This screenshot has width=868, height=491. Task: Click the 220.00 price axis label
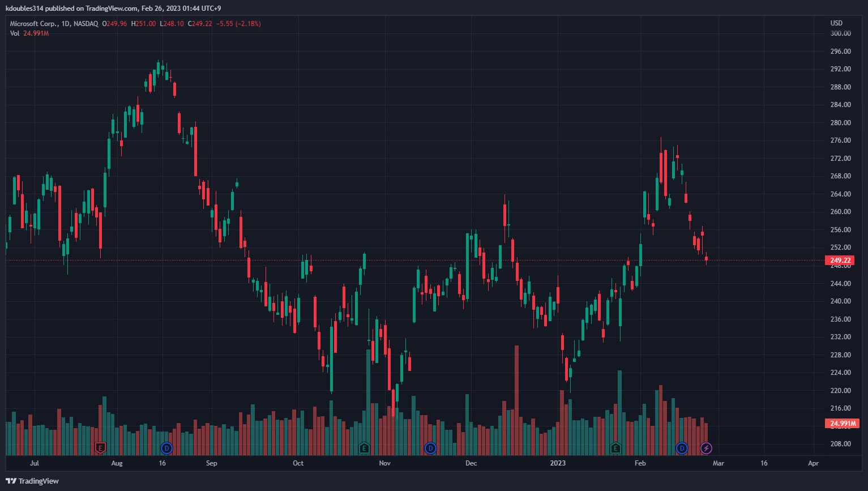[840, 391]
